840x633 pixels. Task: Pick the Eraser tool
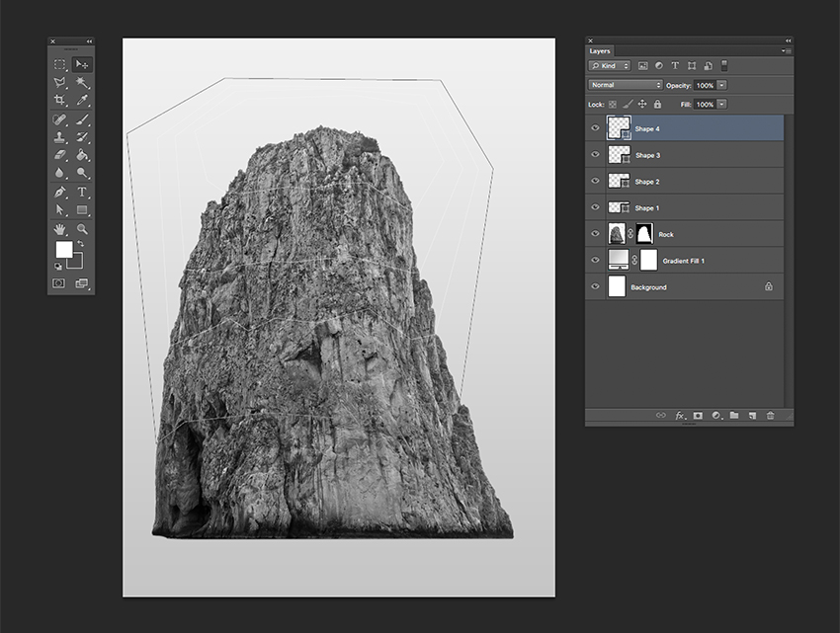click(59, 155)
